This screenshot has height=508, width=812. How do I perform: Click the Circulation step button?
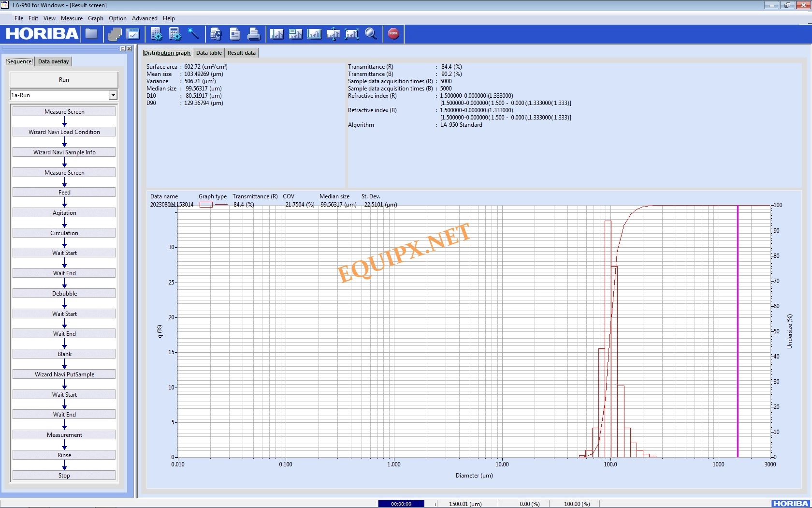pyautogui.click(x=64, y=233)
